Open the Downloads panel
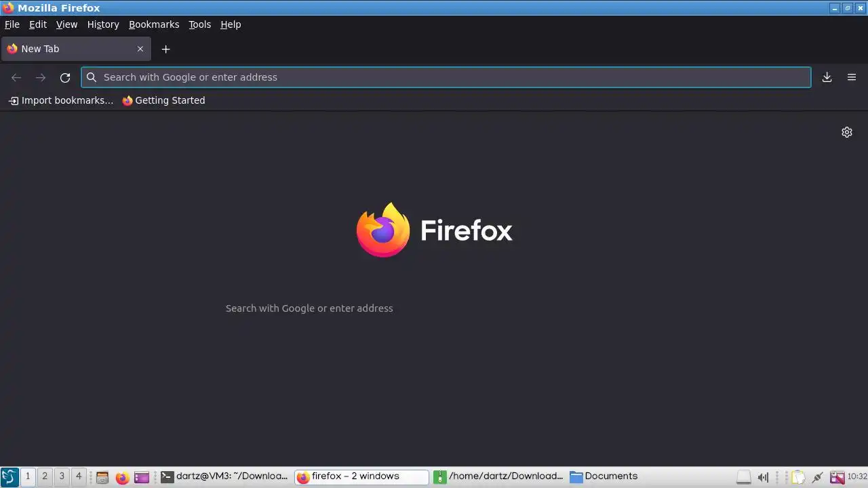This screenshot has width=868, height=488. 827,77
